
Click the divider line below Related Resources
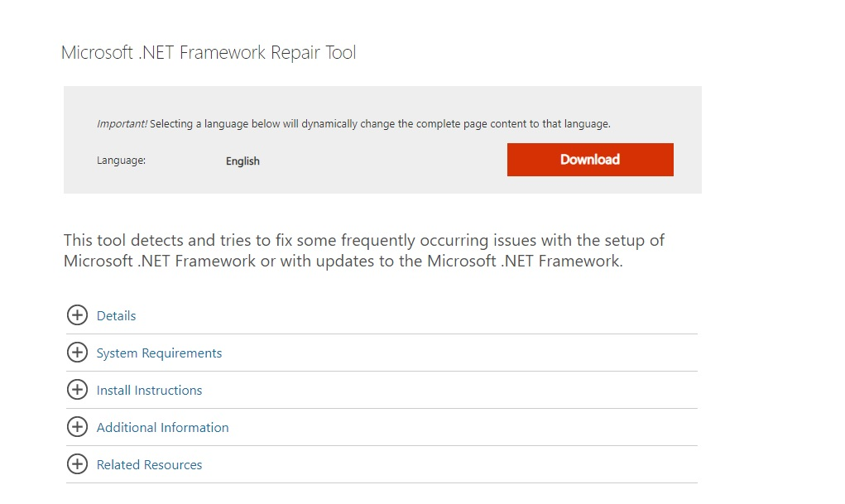(382, 483)
